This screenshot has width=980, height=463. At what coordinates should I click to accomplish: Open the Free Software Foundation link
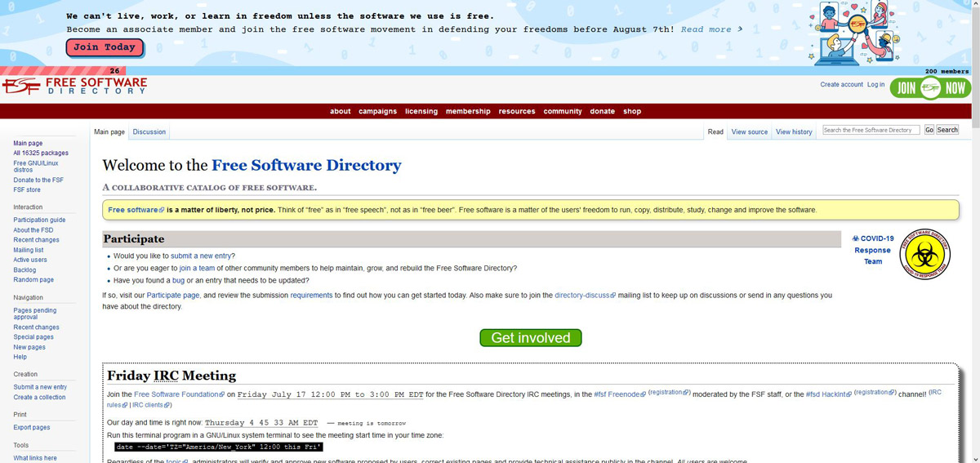point(179,394)
